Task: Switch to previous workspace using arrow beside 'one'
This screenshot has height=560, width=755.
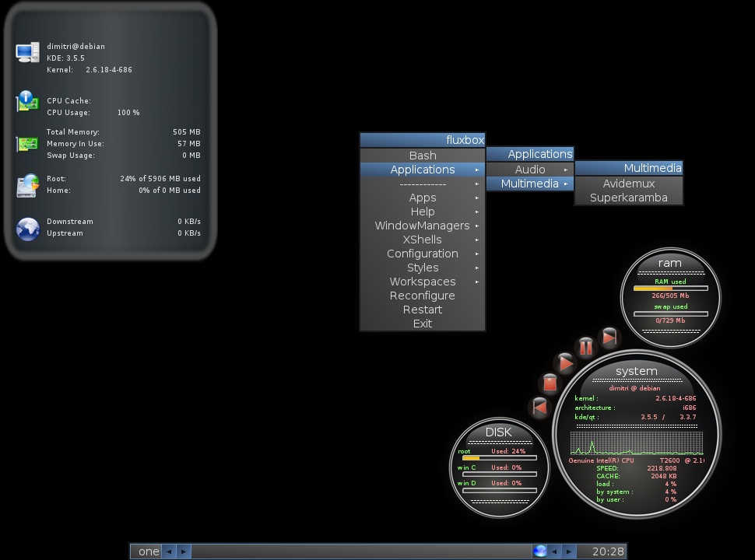Action: tap(169, 551)
